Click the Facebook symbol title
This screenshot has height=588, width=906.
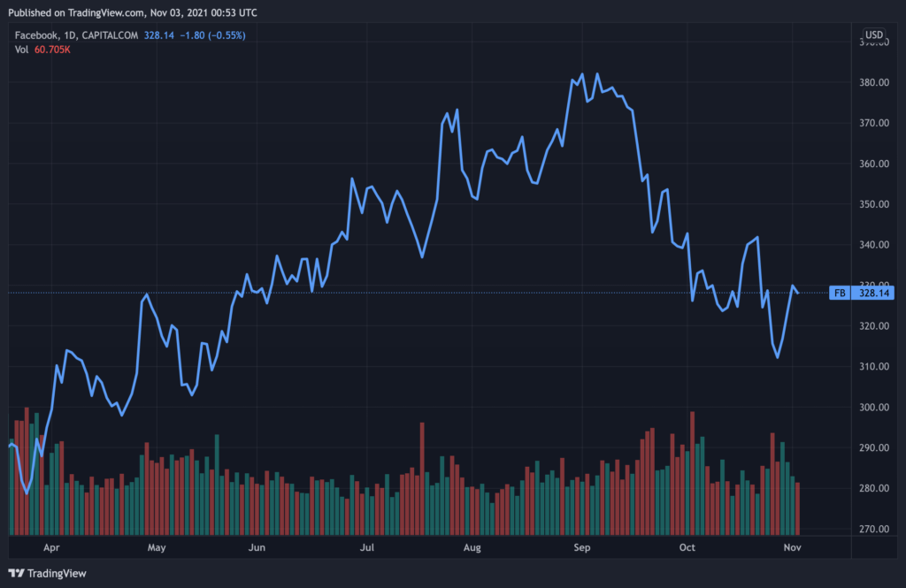[x=35, y=35]
